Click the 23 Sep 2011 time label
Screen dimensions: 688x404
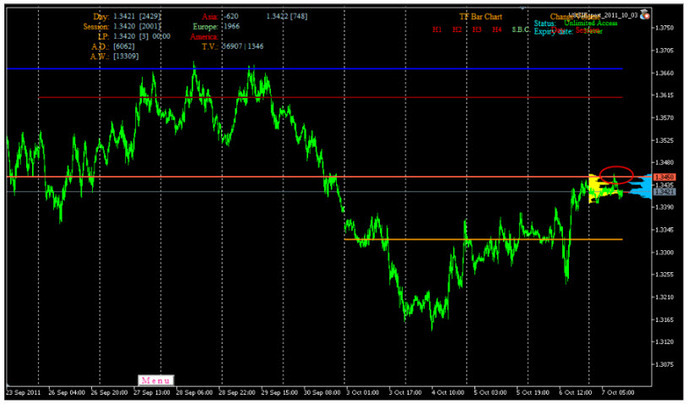[25, 392]
